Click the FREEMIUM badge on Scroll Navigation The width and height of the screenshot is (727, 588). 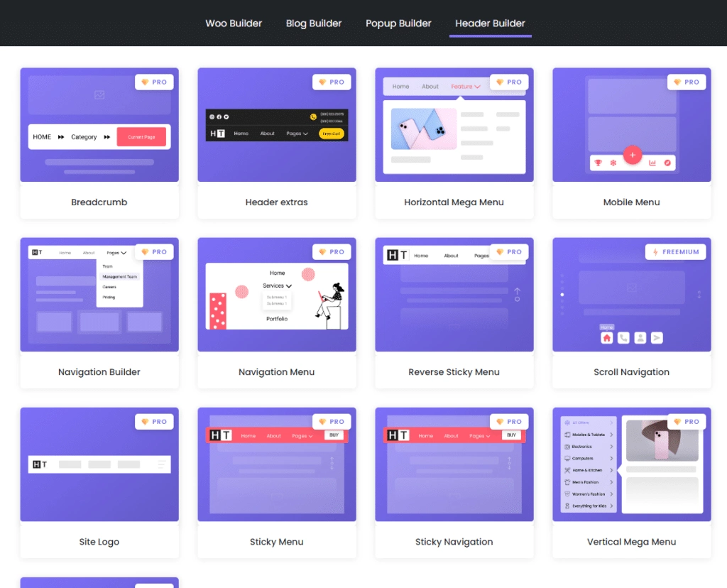point(676,251)
